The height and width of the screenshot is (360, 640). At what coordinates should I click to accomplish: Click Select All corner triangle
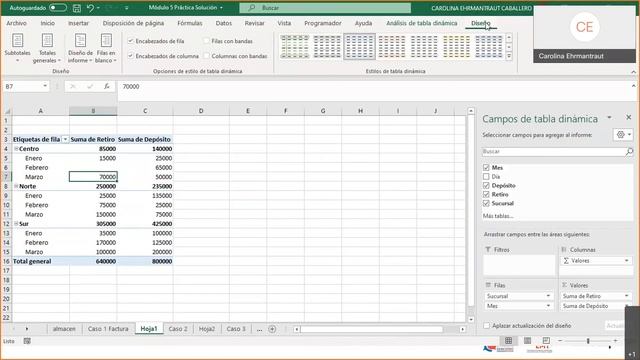tap(7, 111)
